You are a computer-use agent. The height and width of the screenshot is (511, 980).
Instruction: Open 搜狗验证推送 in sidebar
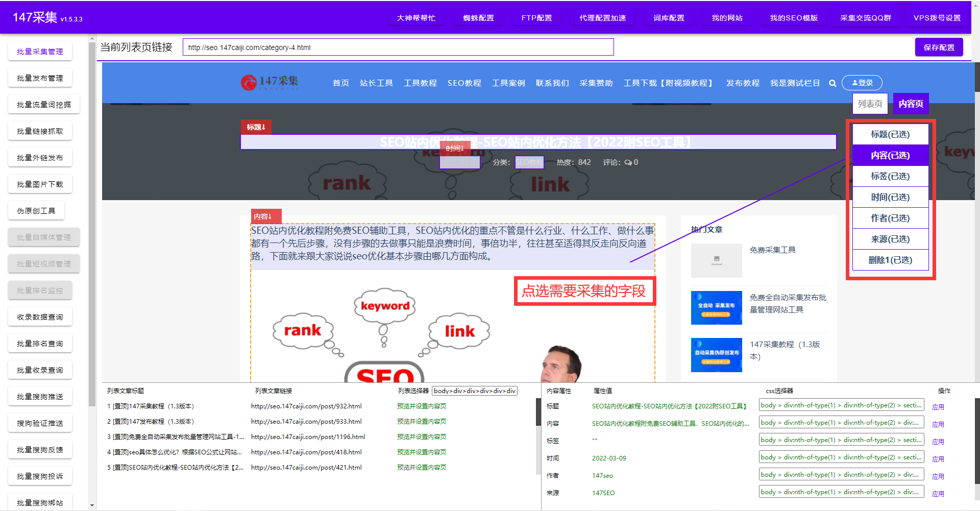40,423
